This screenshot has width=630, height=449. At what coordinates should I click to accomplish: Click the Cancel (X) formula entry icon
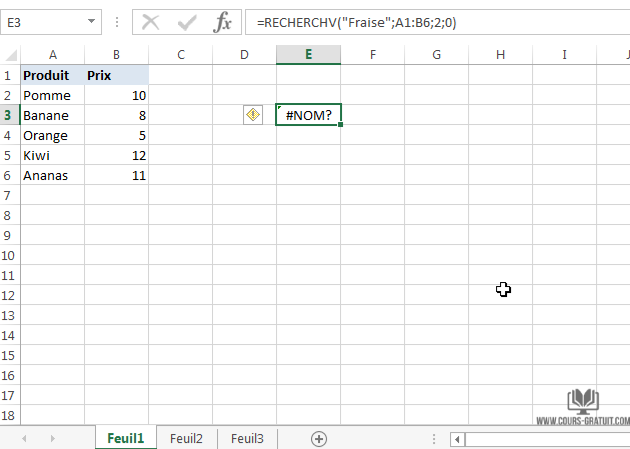(x=152, y=21)
